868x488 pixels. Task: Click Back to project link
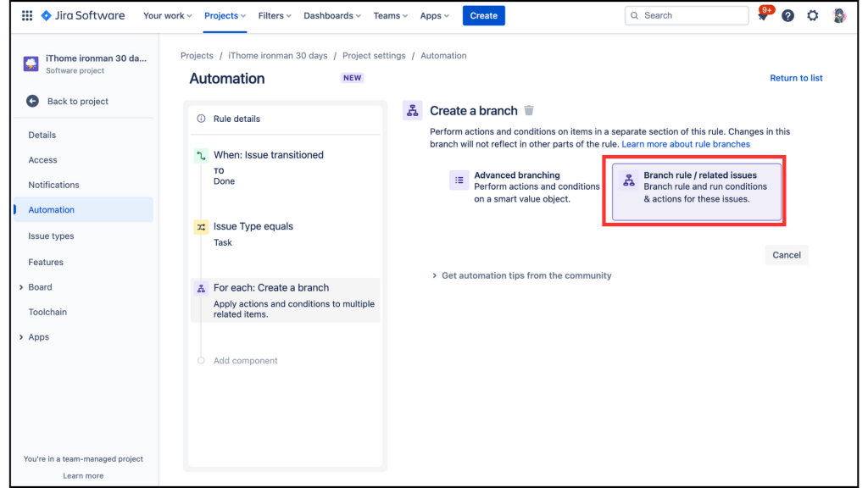click(77, 102)
